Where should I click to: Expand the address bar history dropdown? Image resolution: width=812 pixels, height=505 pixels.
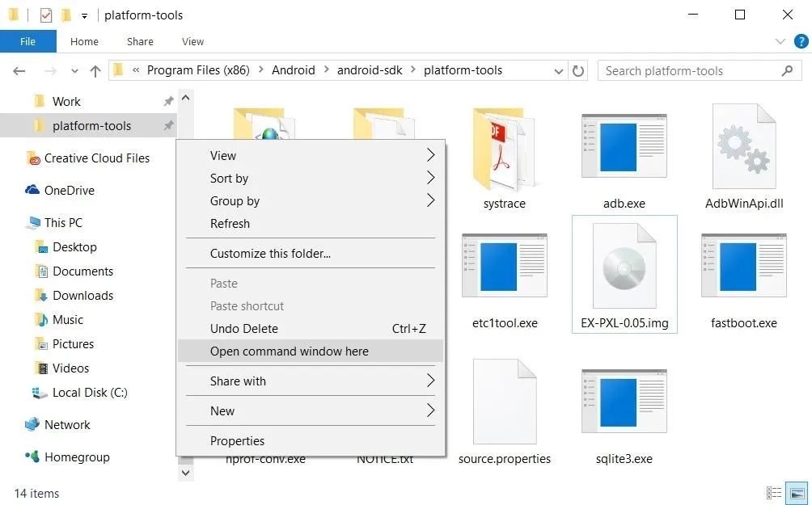tap(558, 71)
